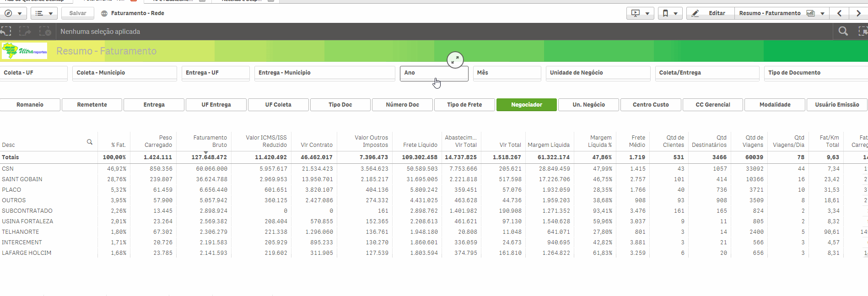868x296 pixels.
Task: Switch dimension to Tipo Doc
Action: point(340,105)
